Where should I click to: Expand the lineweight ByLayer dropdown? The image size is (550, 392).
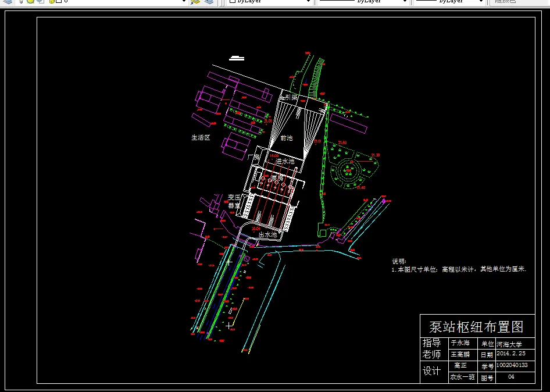tap(481, 1)
